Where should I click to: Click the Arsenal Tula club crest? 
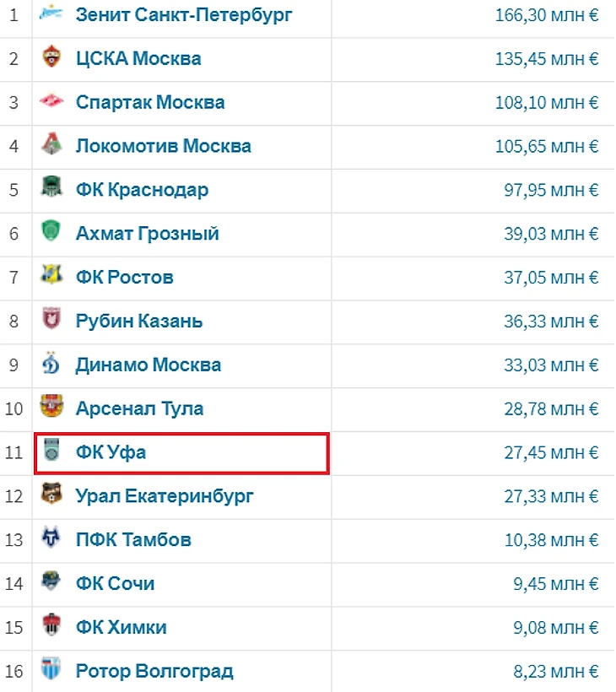(x=52, y=408)
